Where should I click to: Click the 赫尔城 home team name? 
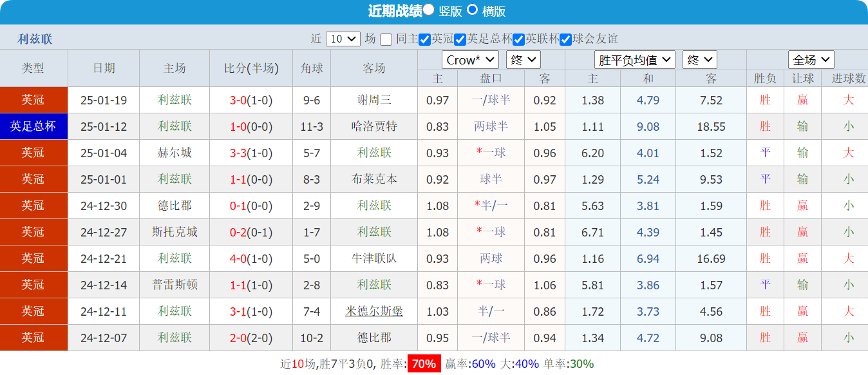[x=173, y=153]
